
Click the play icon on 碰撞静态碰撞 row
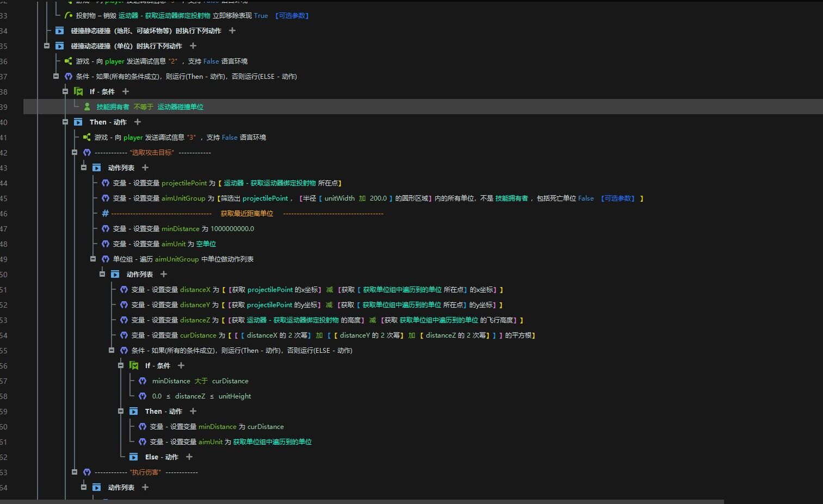pyautogui.click(x=60, y=30)
